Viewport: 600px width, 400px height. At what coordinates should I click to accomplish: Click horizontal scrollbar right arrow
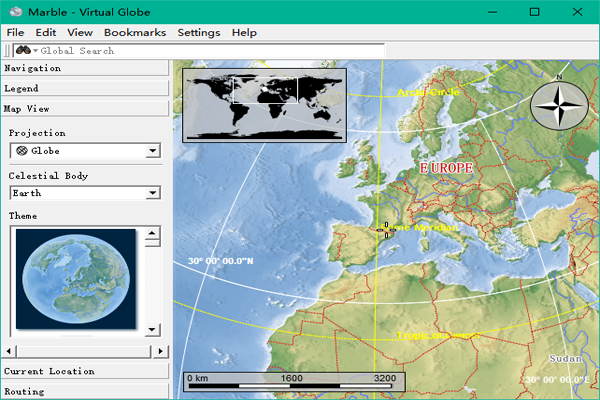coord(161,351)
